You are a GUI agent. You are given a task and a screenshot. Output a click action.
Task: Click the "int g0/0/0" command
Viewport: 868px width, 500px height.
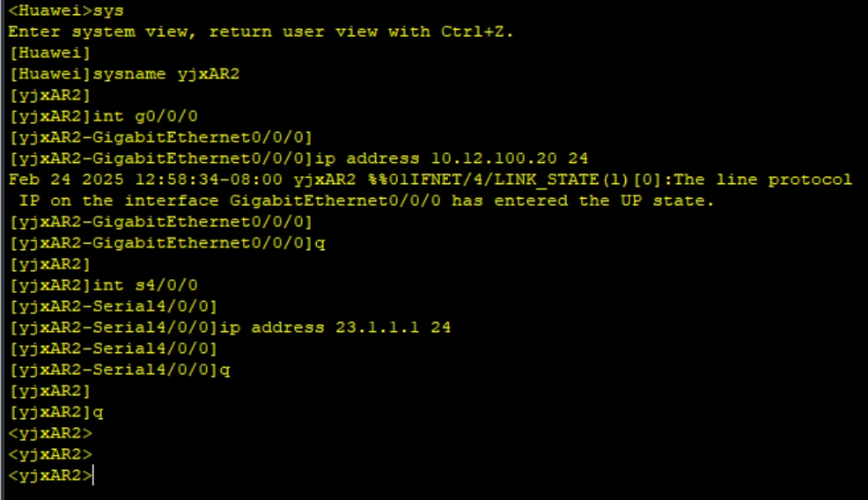[132, 116]
